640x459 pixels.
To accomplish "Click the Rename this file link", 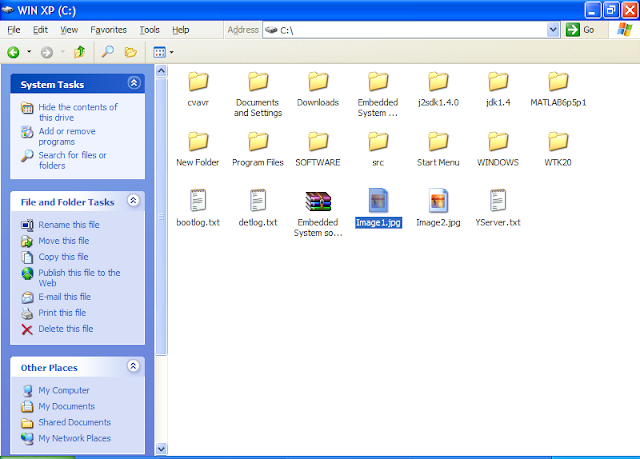I will tap(69, 225).
